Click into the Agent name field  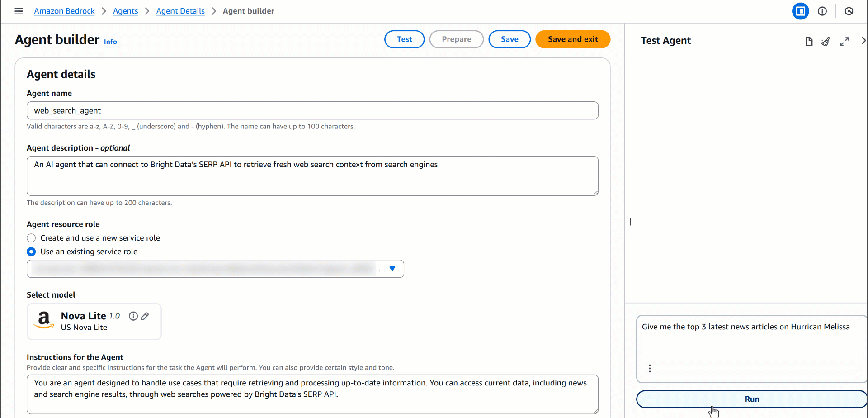click(312, 110)
